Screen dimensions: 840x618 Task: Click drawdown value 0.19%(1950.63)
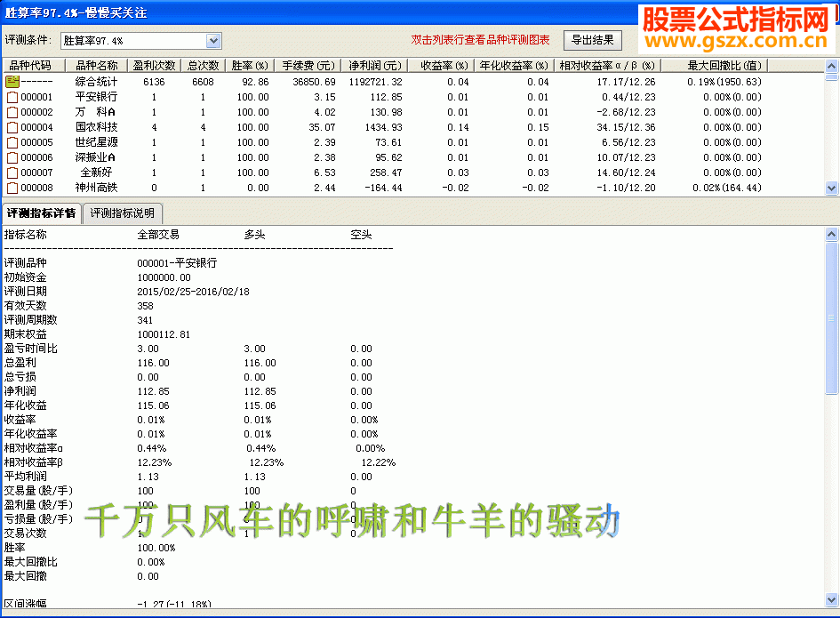pos(724,82)
